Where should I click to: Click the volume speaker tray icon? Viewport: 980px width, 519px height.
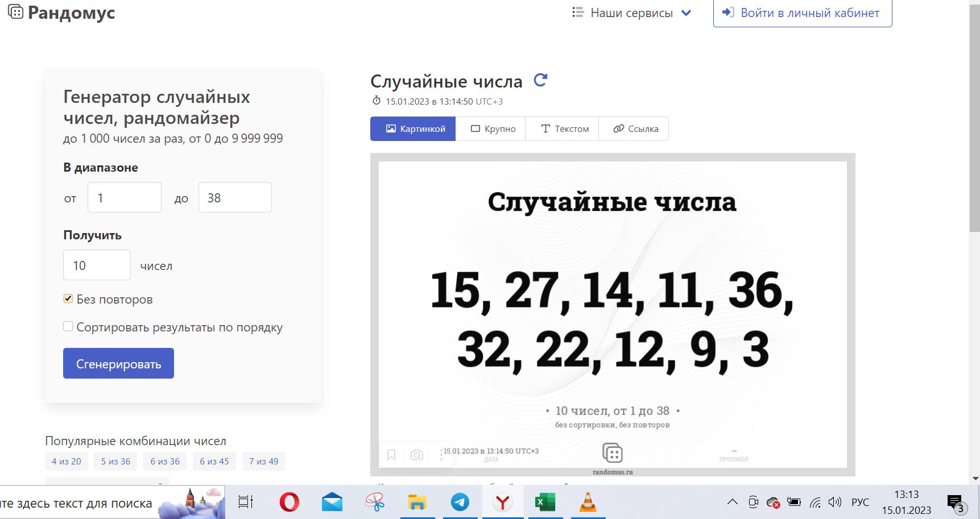pyautogui.click(x=835, y=502)
